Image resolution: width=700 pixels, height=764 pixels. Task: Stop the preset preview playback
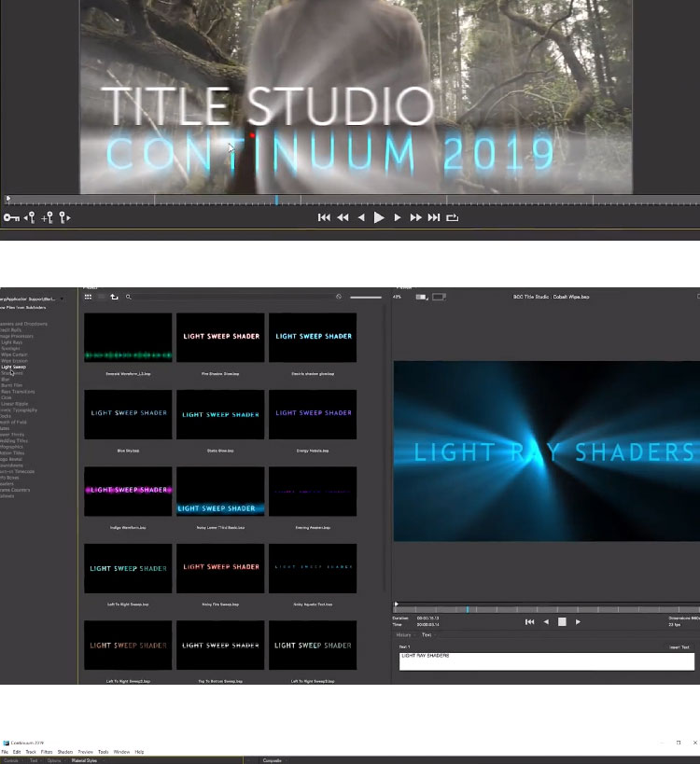click(x=562, y=621)
